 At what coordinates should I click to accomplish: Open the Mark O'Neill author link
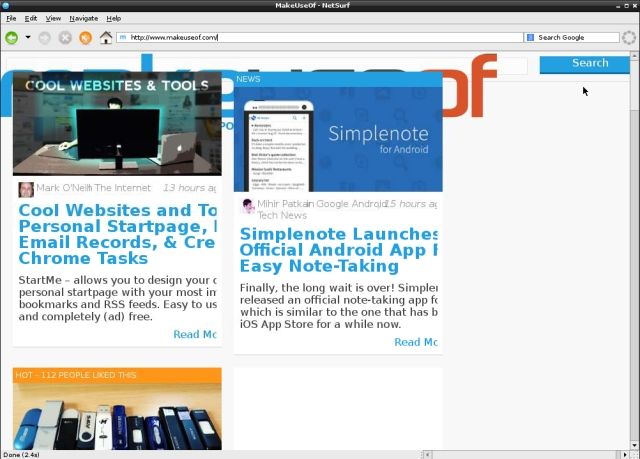[x=63, y=188]
